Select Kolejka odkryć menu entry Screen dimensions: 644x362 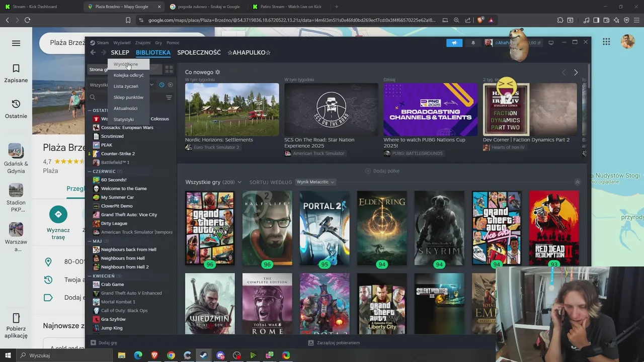point(129,75)
